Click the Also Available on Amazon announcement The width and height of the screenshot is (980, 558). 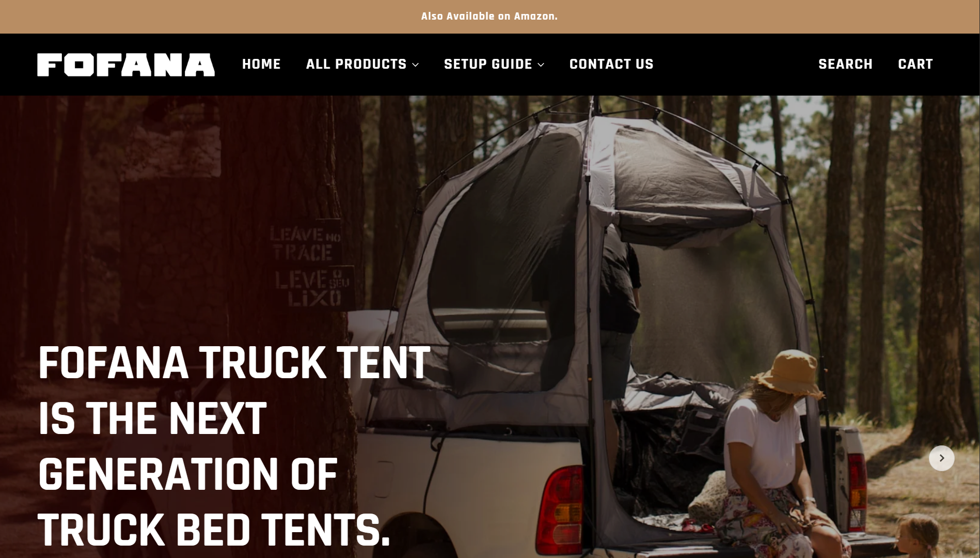[489, 17]
